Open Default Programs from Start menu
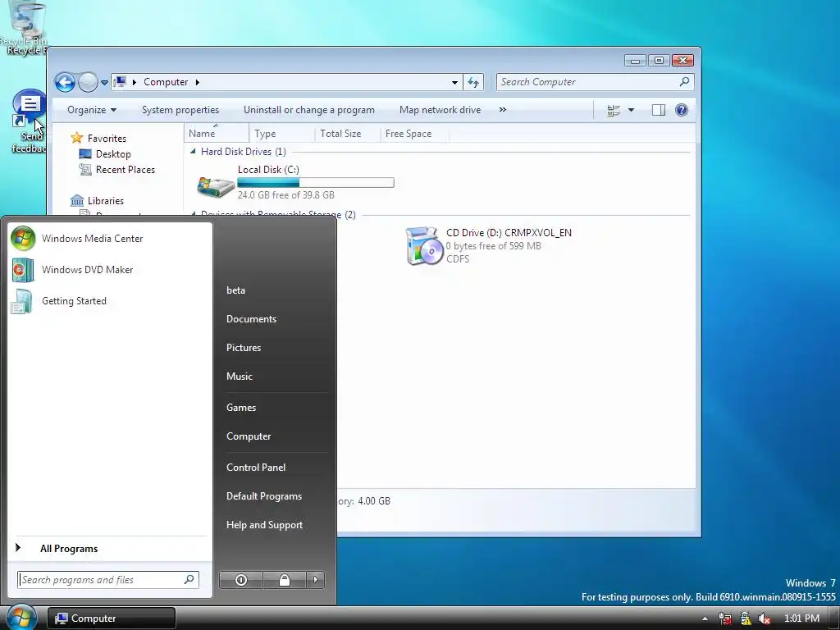The width and height of the screenshot is (840, 630). (x=264, y=496)
